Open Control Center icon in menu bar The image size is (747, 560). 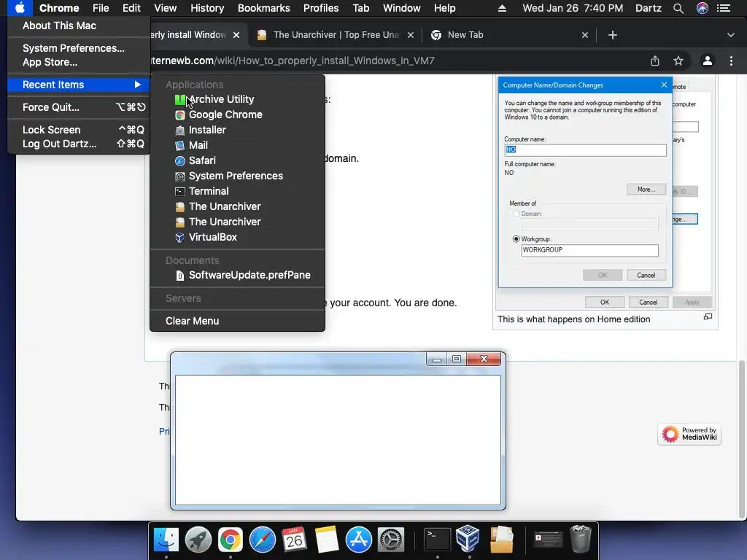coord(724,8)
